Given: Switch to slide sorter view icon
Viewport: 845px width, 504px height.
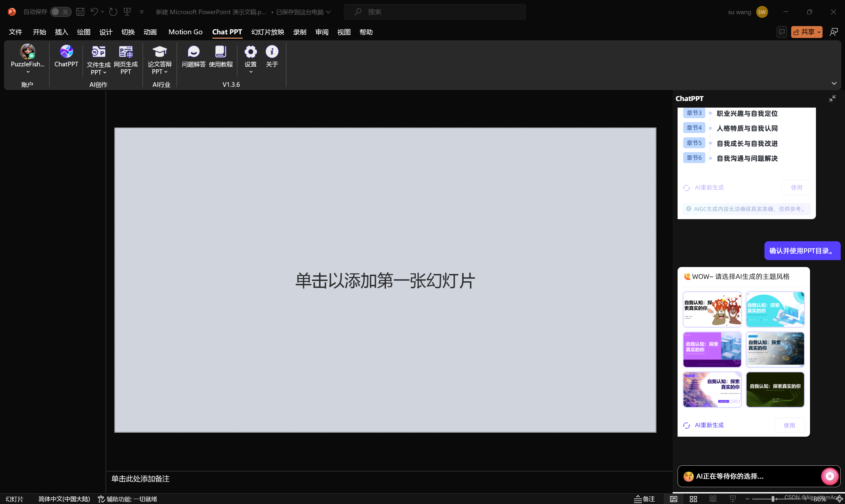Looking at the screenshot, I should [693, 499].
